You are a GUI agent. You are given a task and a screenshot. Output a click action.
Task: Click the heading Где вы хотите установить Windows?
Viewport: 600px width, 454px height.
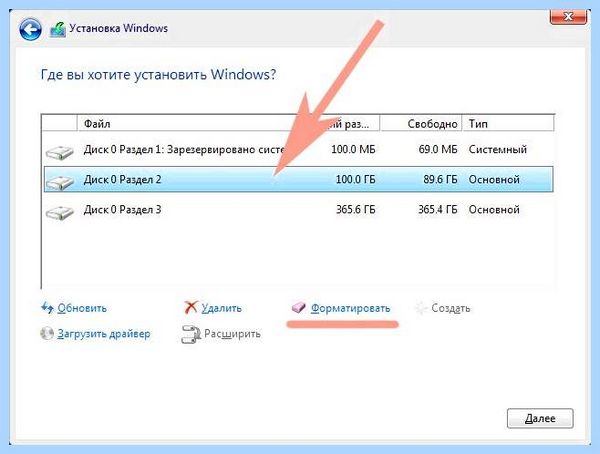158,74
